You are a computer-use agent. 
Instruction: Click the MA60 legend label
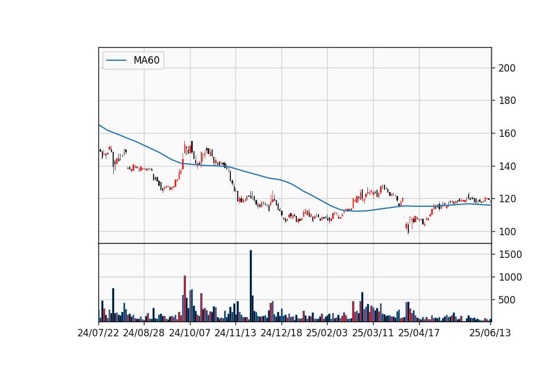coord(146,60)
